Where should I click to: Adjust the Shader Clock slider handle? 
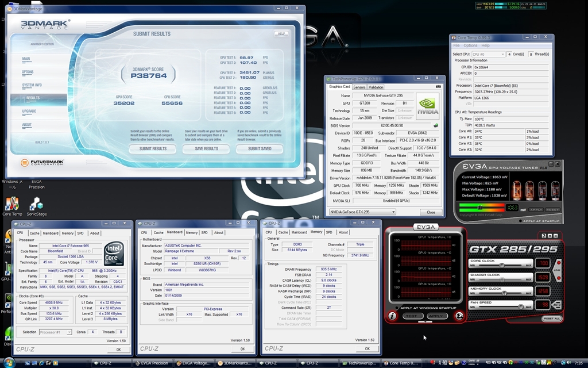(x=501, y=279)
